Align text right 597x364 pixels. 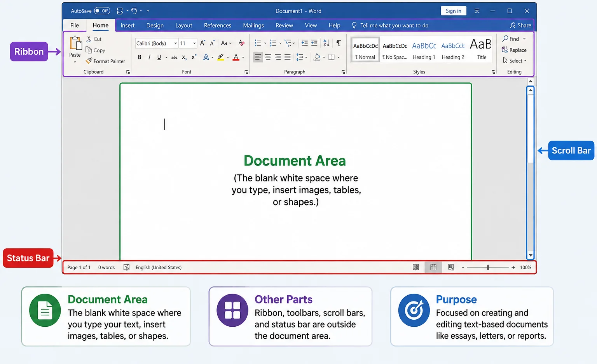278,57
